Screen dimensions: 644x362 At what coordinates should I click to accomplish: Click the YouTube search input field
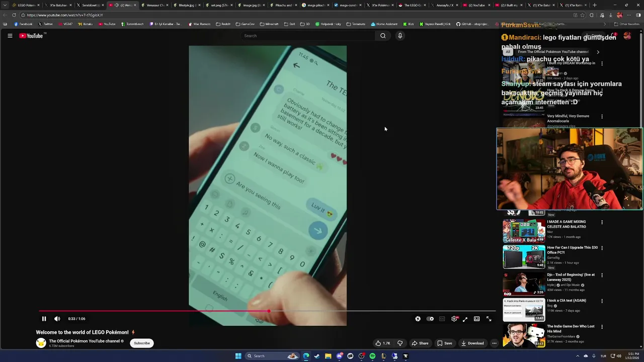coord(307,36)
